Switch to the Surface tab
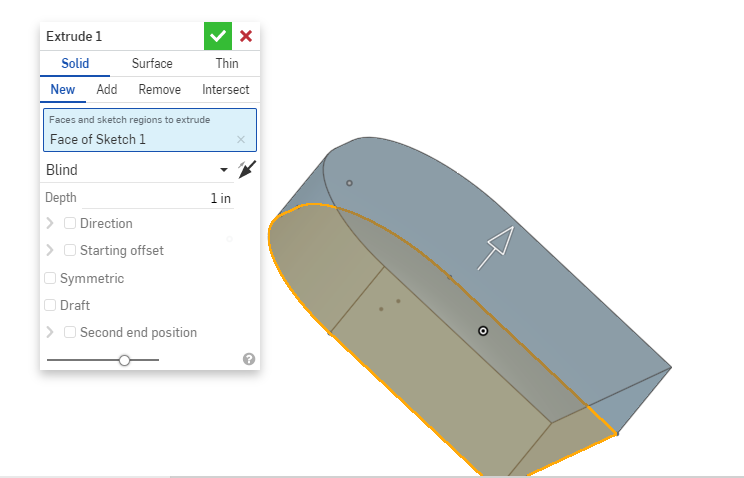 (x=152, y=63)
